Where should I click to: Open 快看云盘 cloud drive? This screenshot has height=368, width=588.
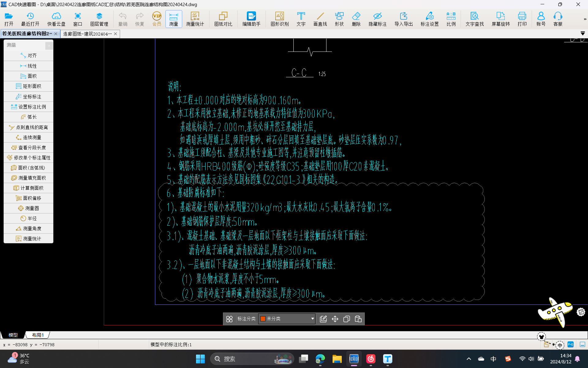point(56,19)
